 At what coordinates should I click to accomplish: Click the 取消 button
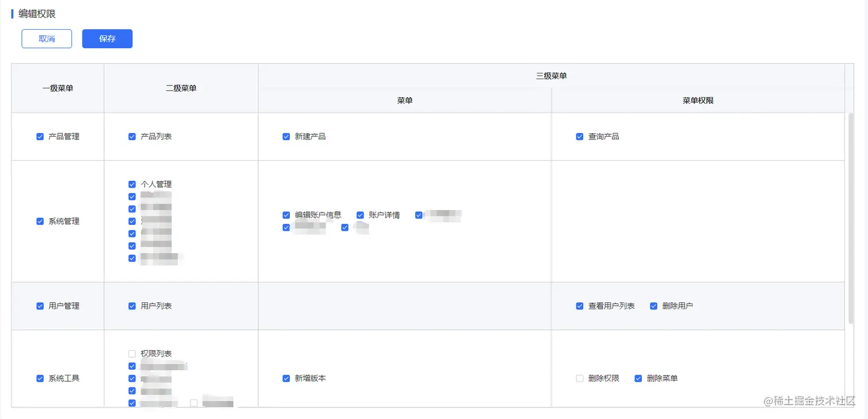point(46,38)
